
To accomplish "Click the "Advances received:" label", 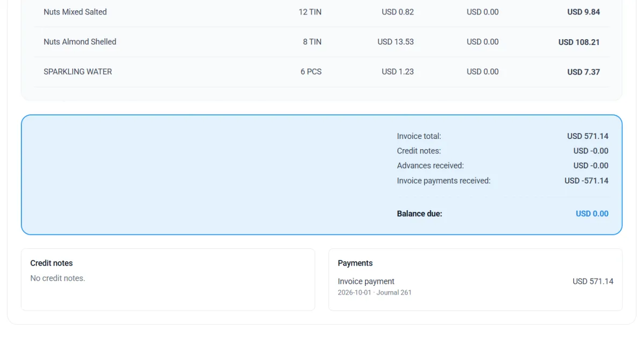I will [x=430, y=166].
